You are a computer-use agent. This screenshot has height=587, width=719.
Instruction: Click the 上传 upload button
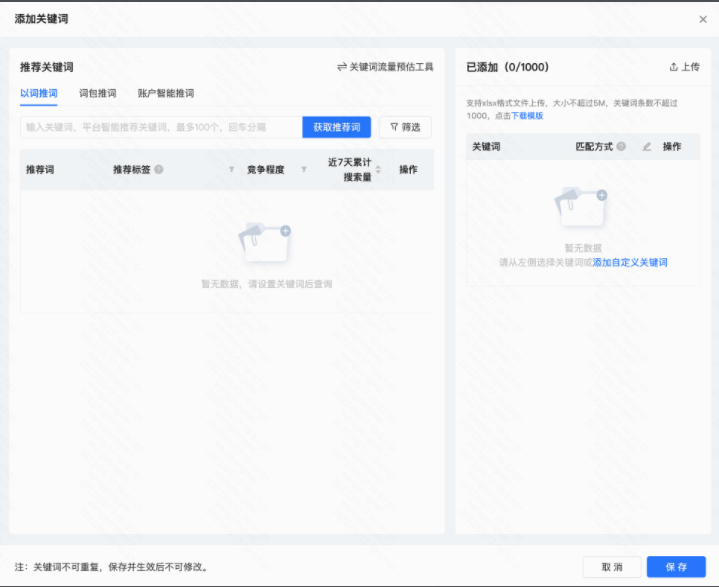pyautogui.click(x=684, y=67)
